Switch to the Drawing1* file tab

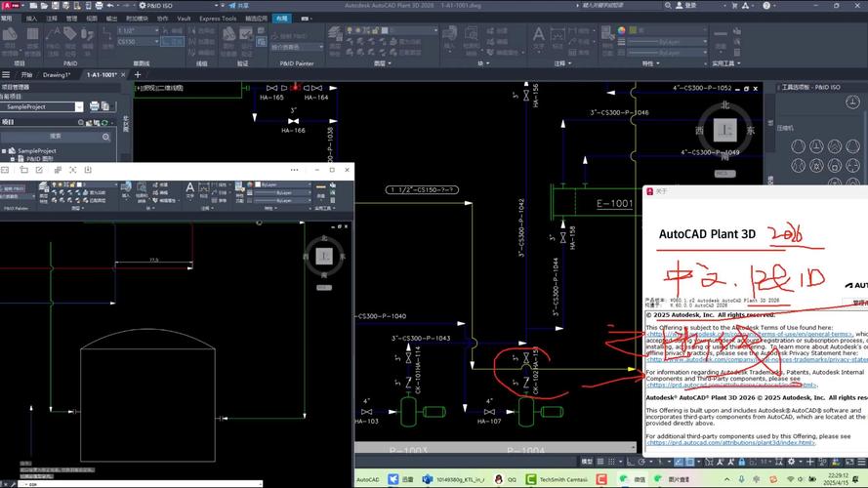[57, 75]
